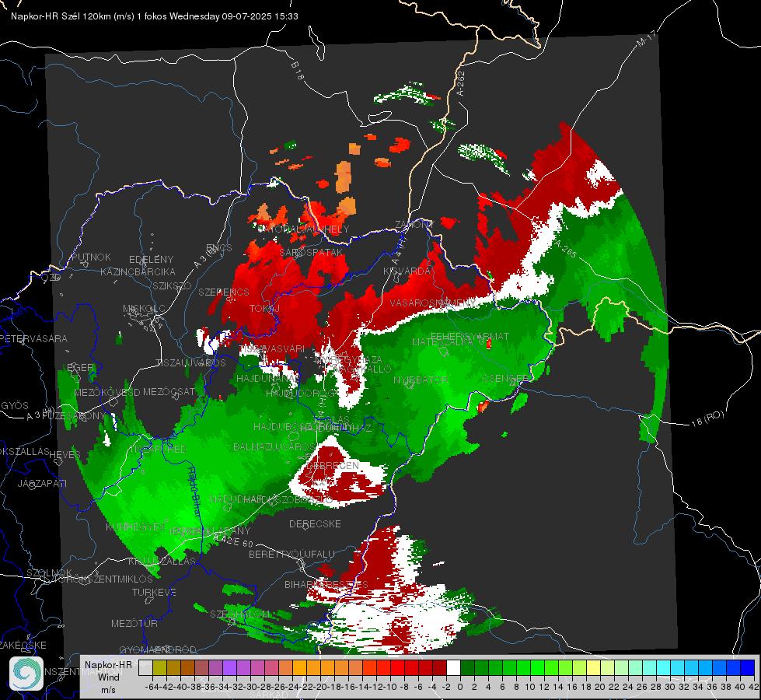Viewport: 761px width, 700px height.
Task: Click the radar title text with date 09-07-2025
Action: [155, 16]
